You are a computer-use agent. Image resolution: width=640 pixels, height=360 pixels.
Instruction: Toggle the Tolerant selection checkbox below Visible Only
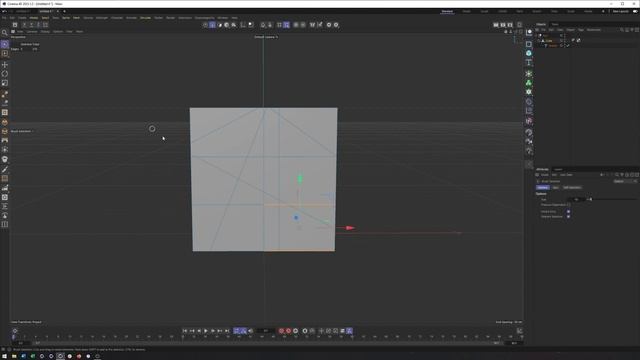[x=568, y=217]
